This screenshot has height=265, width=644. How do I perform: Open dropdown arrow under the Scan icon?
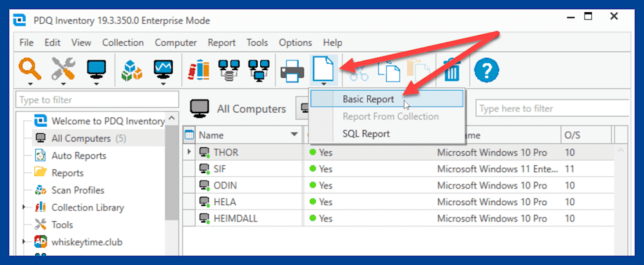[x=30, y=84]
